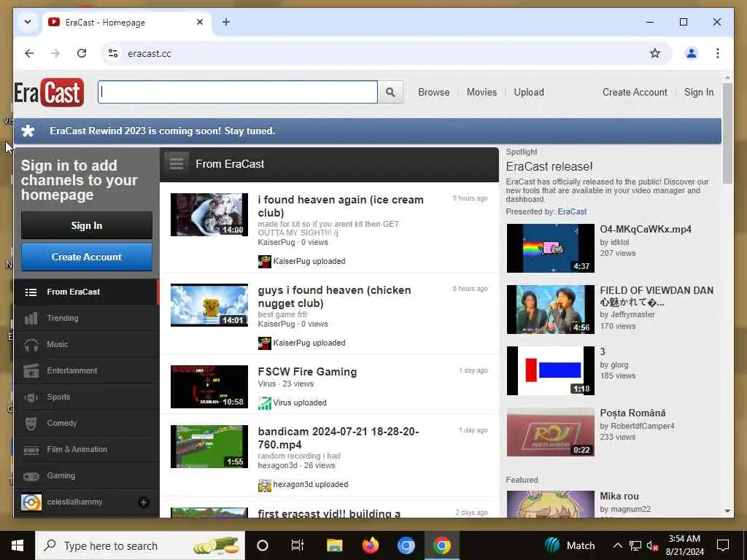
Task: Open File Explorer from the taskbar
Action: (334, 545)
